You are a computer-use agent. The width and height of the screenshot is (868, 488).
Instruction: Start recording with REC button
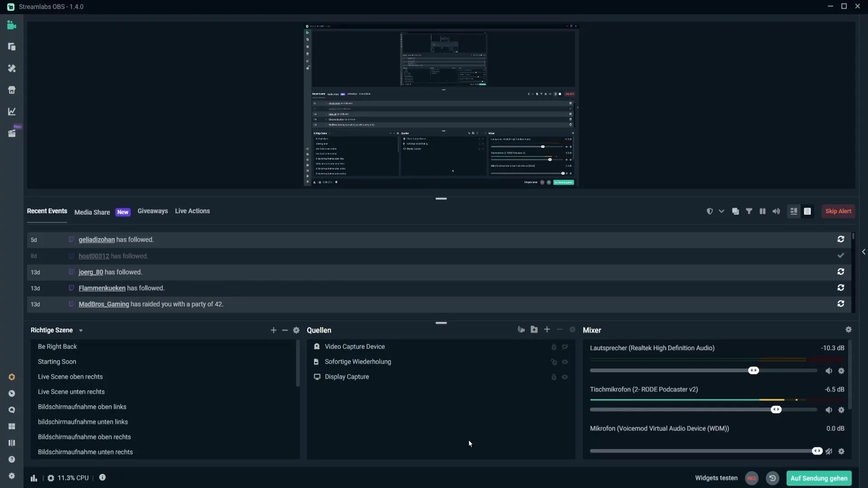[752, 478]
